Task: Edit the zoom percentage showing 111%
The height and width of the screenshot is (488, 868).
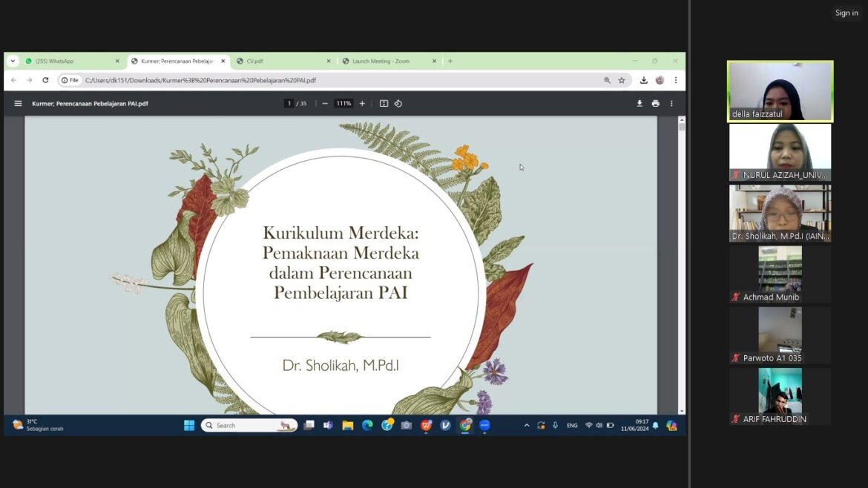Action: tap(343, 103)
